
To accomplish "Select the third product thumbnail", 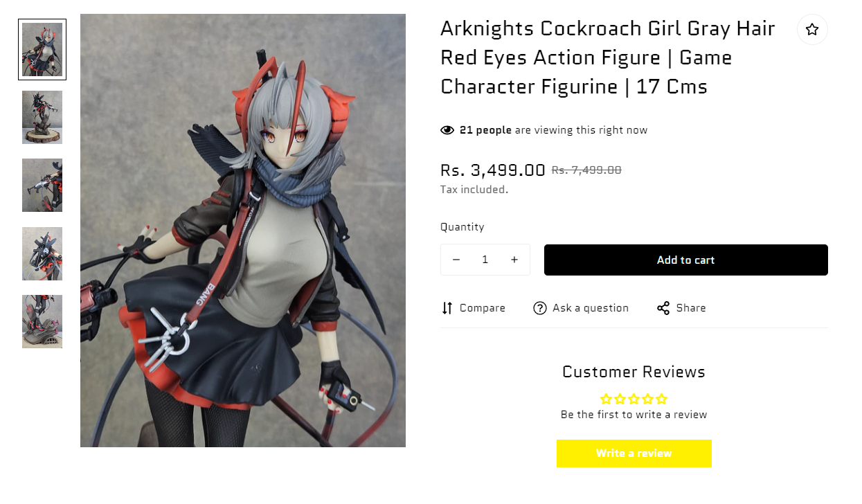I will [x=42, y=186].
